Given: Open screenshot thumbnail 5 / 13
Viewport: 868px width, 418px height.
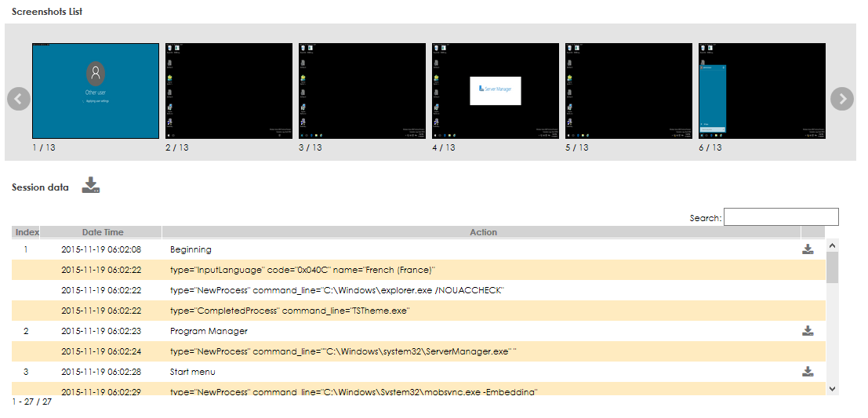Looking at the screenshot, I should click(x=629, y=91).
